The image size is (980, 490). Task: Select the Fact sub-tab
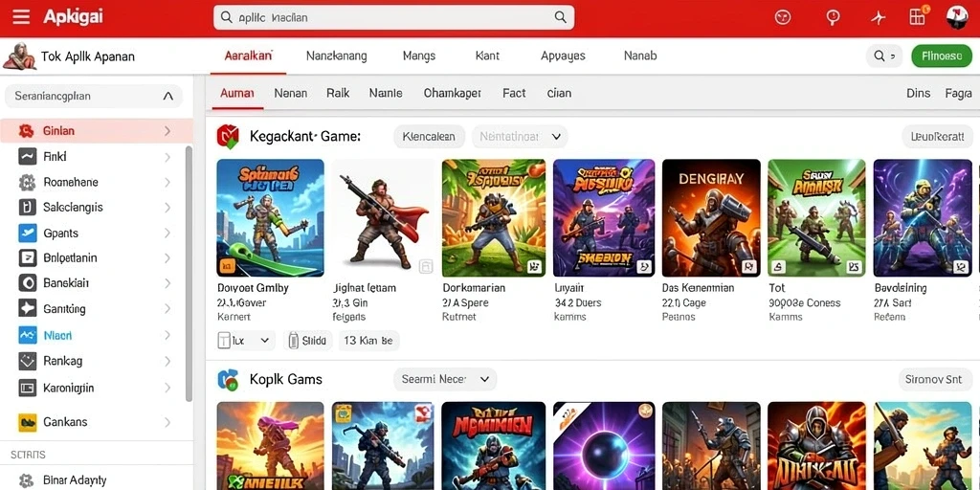coord(514,93)
